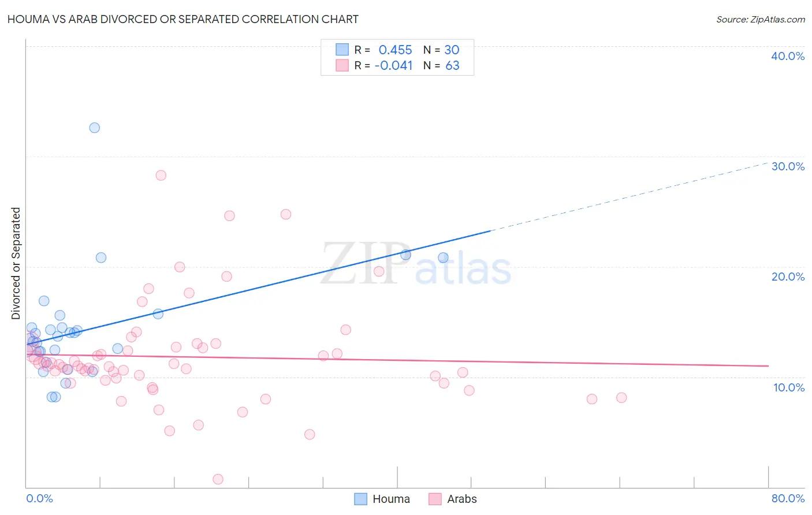
Task: Click the R value 0.455 in legend
Action: click(x=396, y=50)
